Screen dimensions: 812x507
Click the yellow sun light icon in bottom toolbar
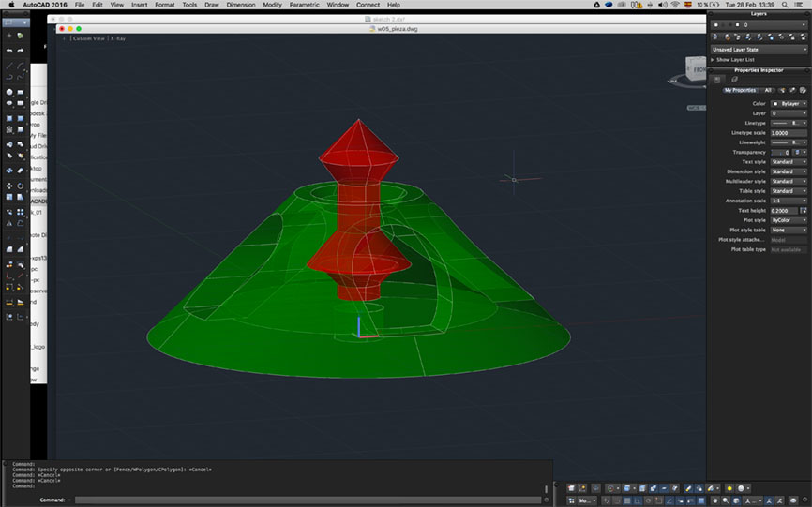click(729, 488)
